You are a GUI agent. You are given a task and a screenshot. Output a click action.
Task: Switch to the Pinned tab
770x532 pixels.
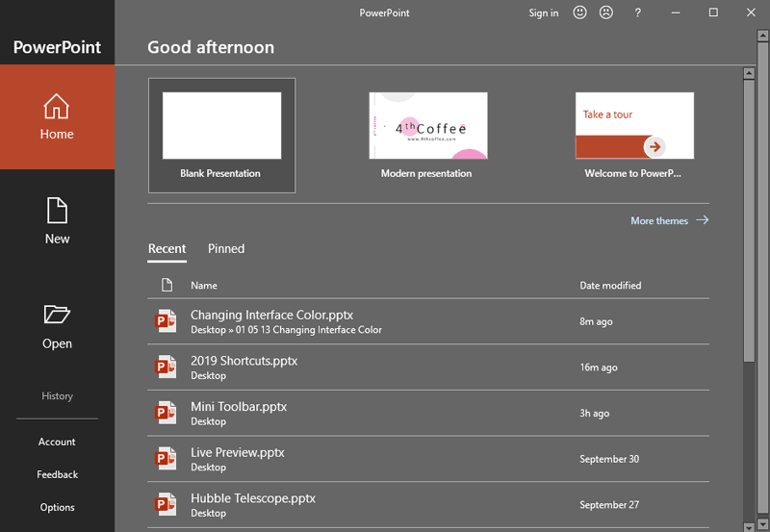click(x=226, y=249)
